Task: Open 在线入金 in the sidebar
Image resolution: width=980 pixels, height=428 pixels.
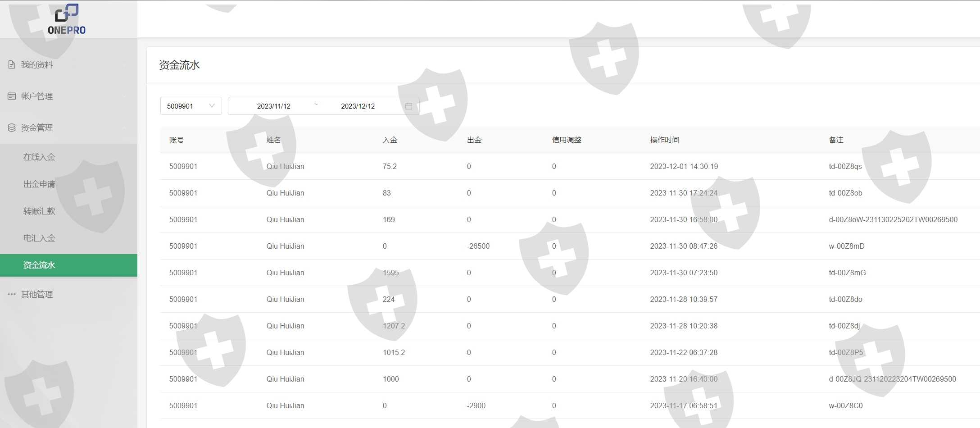Action: (x=39, y=157)
